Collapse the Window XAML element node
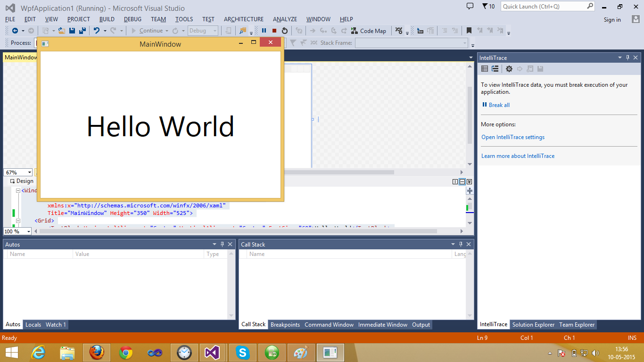The image size is (644, 362). coord(18,191)
